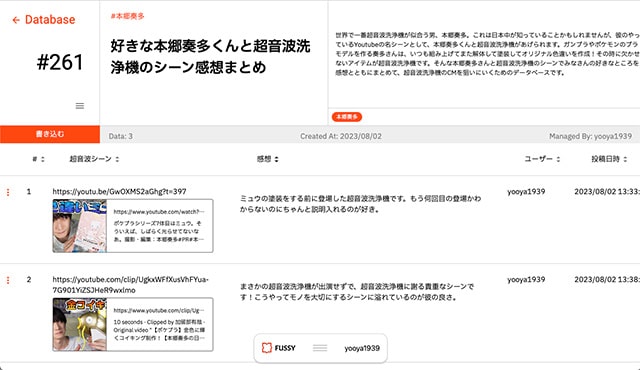Click user yooya1939 in row 1
Image resolution: width=640 pixels, height=370 pixels.
click(526, 191)
